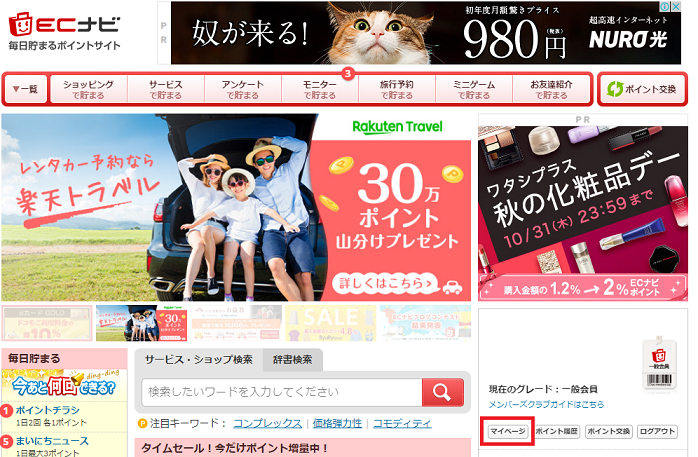The height and width of the screenshot is (457, 698).
Task: Click the NURO光 980円 cat banner ad
Action: 426,33
